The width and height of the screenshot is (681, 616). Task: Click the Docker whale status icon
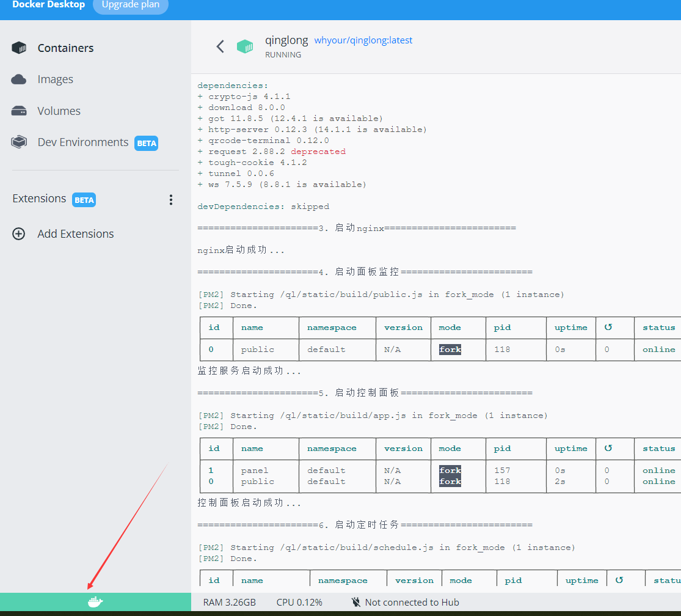click(x=95, y=602)
